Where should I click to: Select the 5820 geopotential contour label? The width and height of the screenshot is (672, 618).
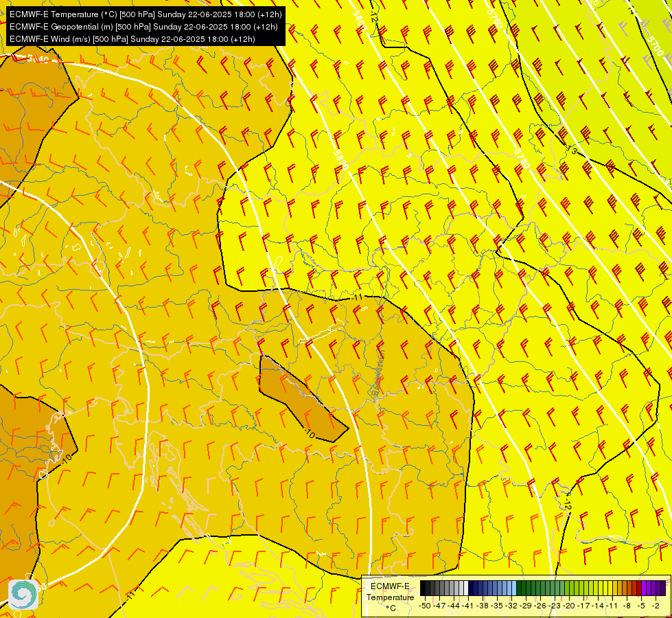(340, 160)
